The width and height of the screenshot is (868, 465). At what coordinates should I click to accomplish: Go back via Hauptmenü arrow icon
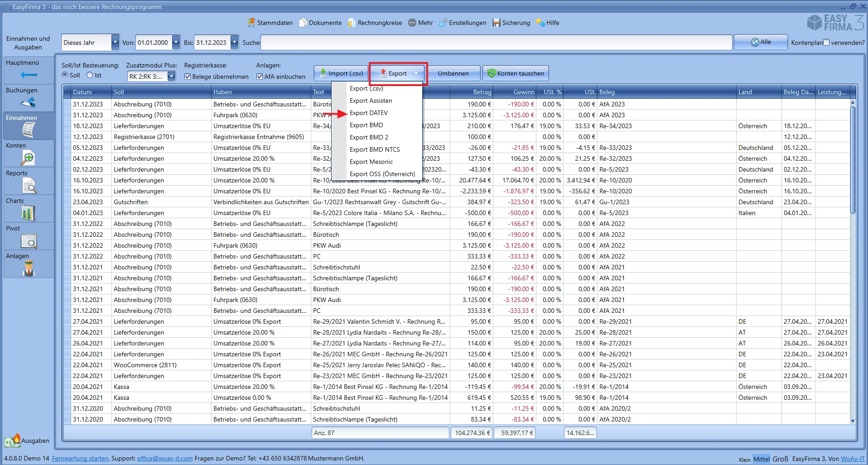(x=29, y=75)
